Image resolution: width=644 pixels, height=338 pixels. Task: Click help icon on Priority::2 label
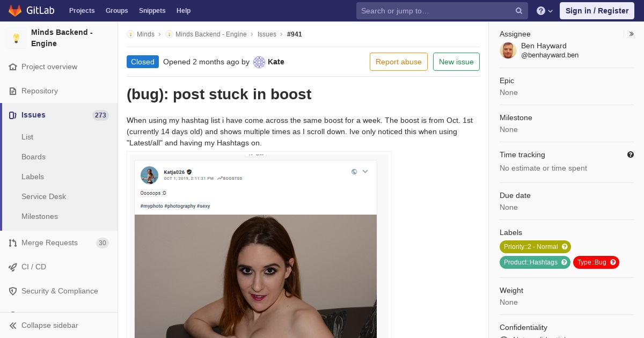[565, 247]
